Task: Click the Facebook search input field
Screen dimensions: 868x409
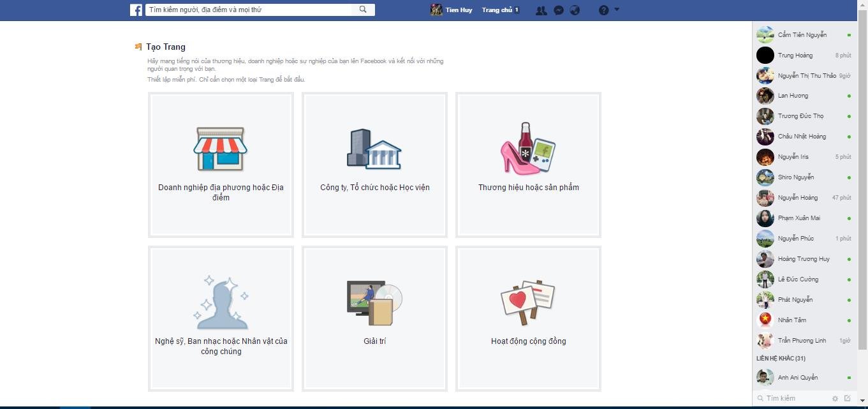Action: click(249, 10)
